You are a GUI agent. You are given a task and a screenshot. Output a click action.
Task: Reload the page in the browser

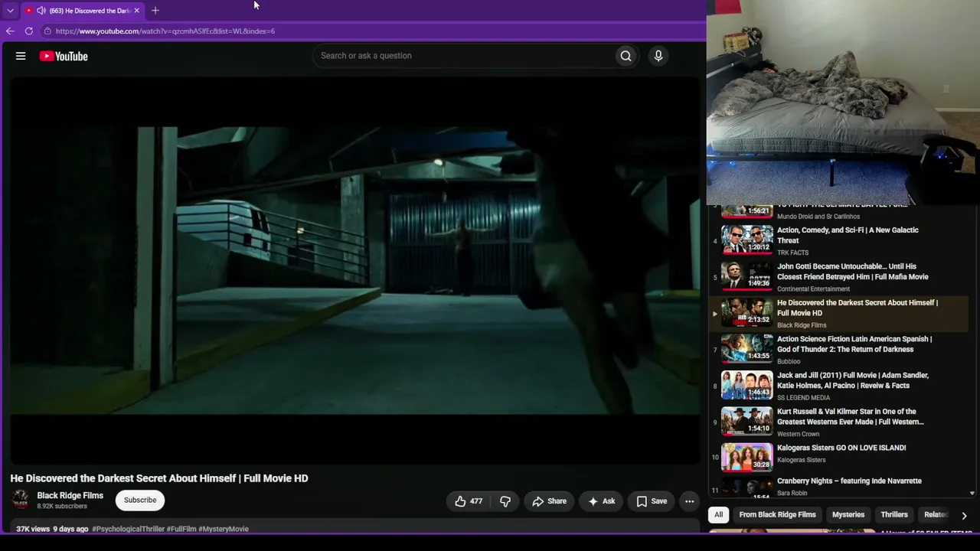click(x=29, y=31)
